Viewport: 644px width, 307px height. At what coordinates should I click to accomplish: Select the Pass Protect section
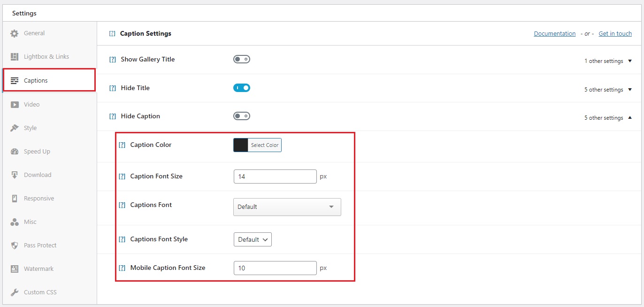pos(39,245)
